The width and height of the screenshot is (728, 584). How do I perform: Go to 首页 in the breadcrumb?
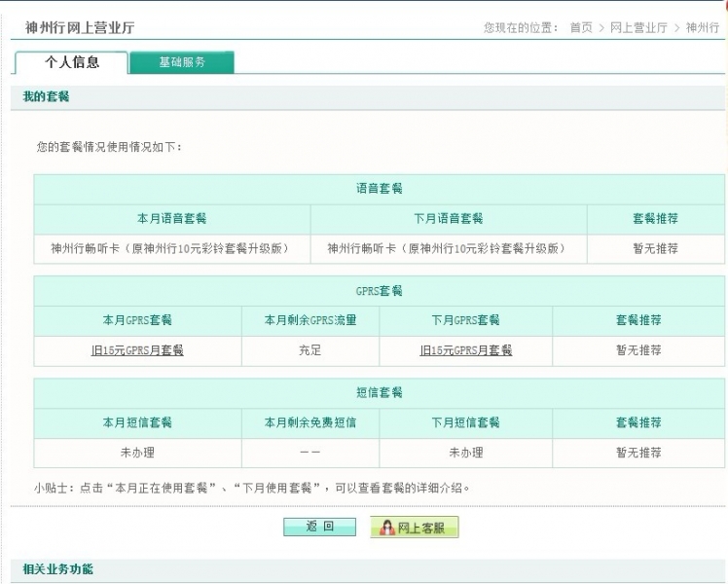[581, 27]
